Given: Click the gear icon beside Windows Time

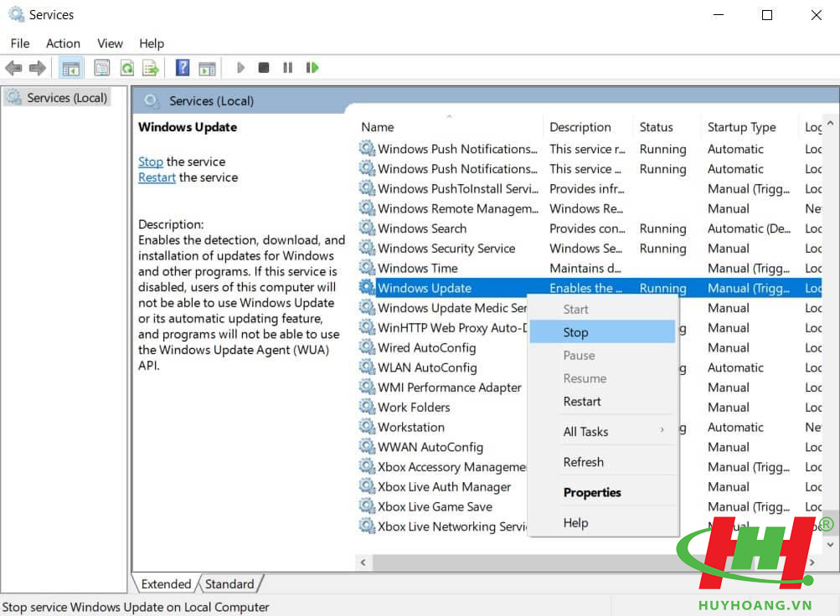Looking at the screenshot, I should point(367,268).
